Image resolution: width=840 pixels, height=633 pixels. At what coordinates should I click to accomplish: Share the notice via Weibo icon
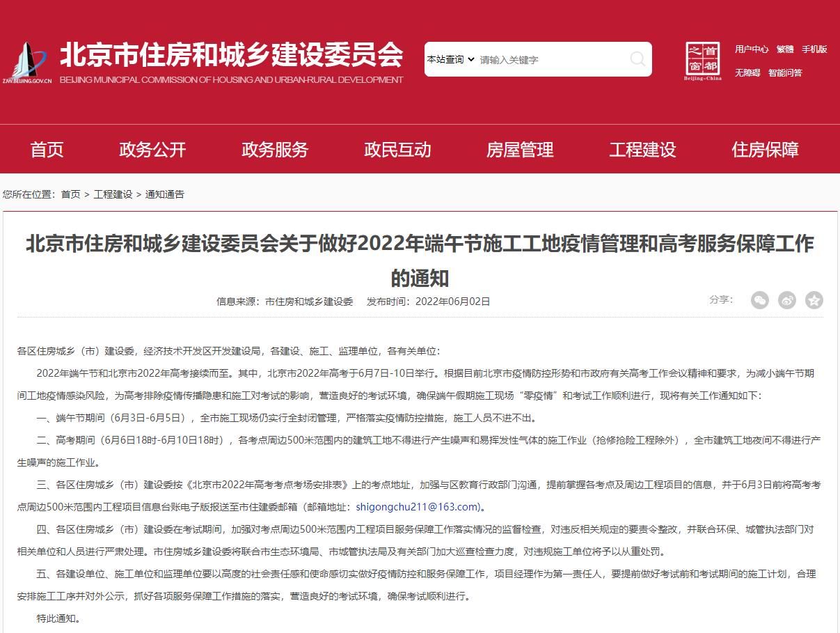pyautogui.click(x=787, y=300)
